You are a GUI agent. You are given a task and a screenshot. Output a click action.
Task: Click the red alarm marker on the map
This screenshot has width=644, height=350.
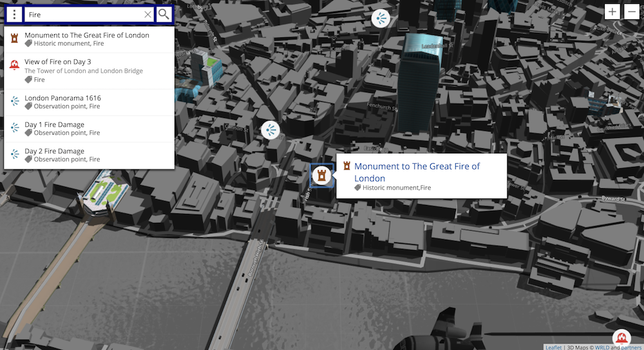[621, 338]
